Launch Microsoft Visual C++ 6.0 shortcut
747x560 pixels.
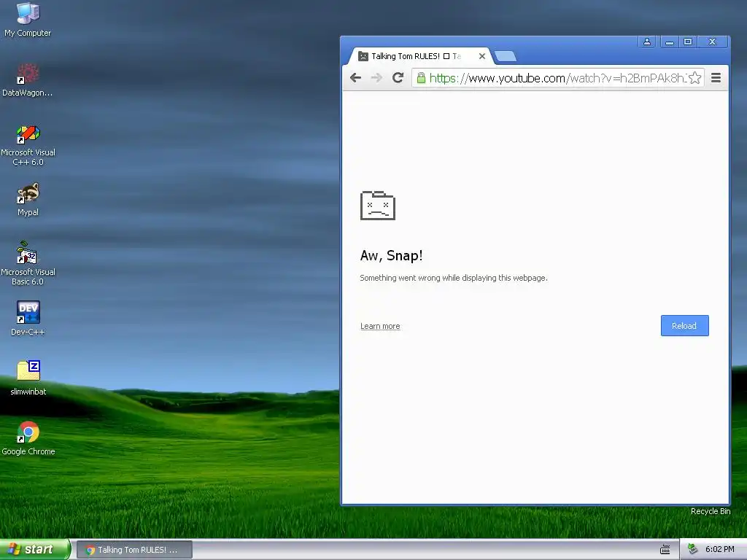tap(28, 145)
